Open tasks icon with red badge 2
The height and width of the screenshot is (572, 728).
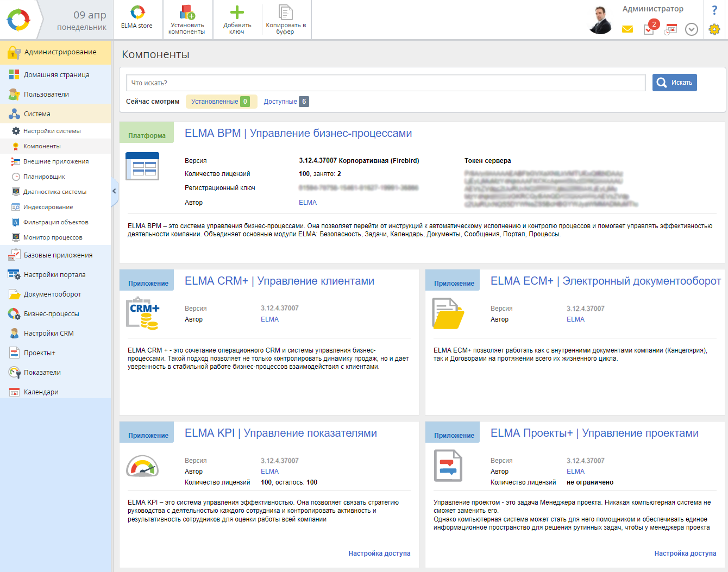[649, 28]
